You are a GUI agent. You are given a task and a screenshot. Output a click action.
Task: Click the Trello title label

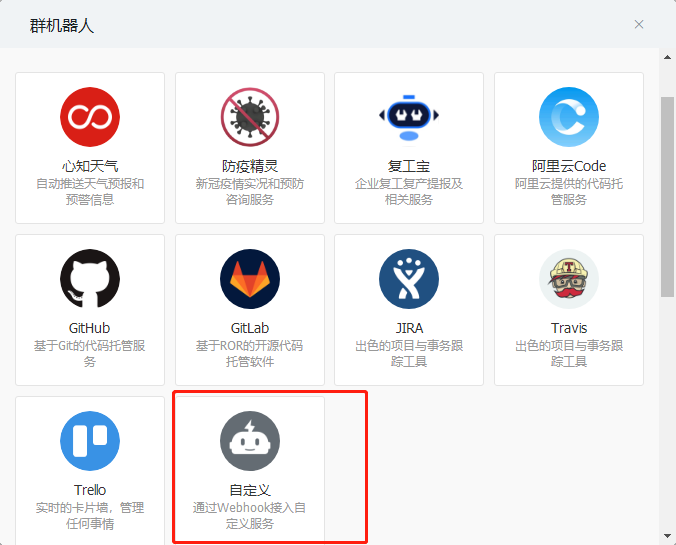(90, 490)
